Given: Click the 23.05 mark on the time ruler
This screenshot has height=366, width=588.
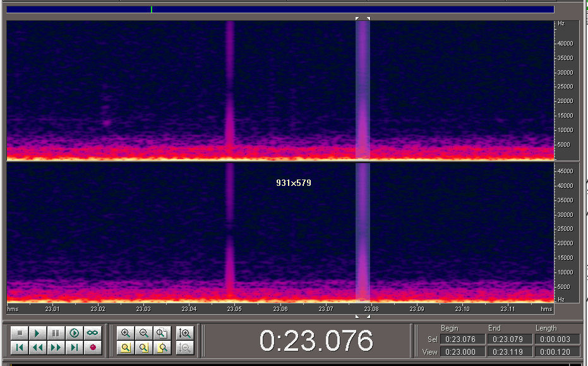Looking at the screenshot, I should click(234, 308).
